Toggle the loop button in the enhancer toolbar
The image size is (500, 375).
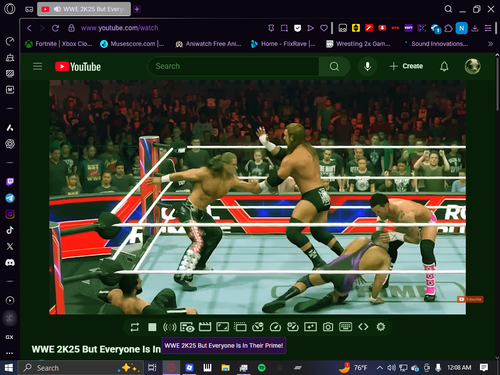135,327
